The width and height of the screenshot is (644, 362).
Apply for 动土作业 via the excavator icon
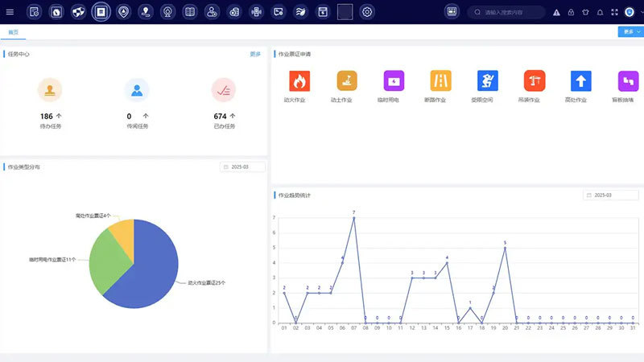click(x=347, y=81)
